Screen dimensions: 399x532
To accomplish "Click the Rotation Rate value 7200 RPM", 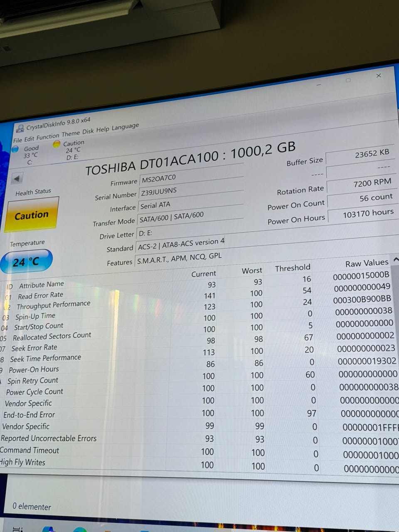I will [362, 183].
